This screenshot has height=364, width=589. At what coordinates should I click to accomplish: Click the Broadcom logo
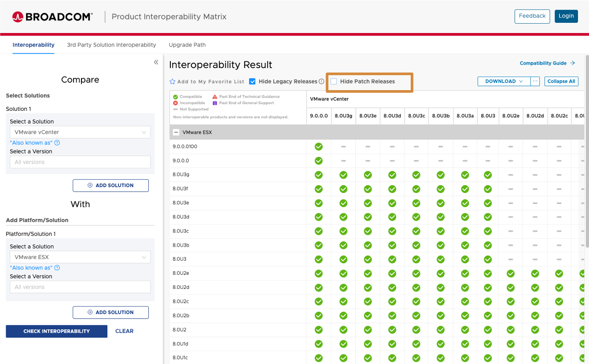[x=52, y=16]
